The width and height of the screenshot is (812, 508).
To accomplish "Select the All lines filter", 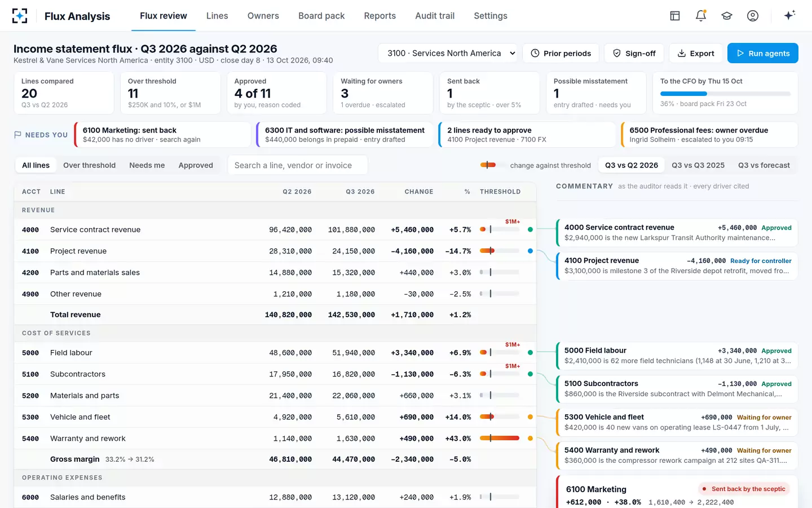I will tap(36, 165).
